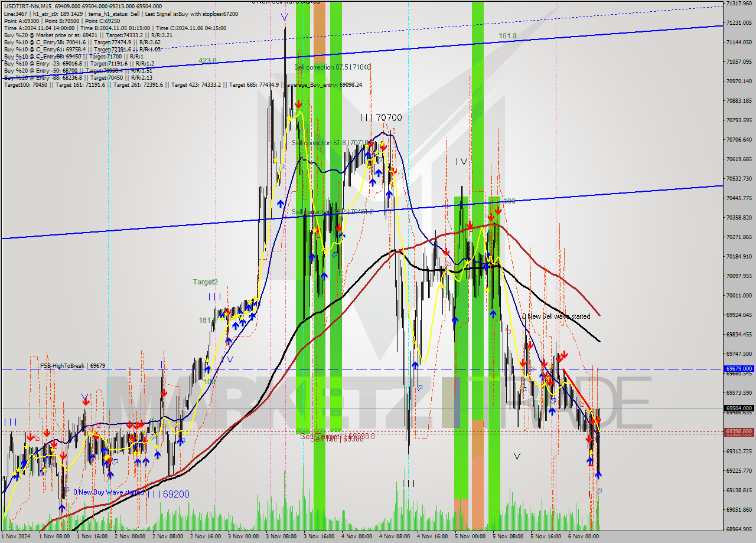Click the 69138.815 price axis label
Screen dimensions: 756x543
739,490
